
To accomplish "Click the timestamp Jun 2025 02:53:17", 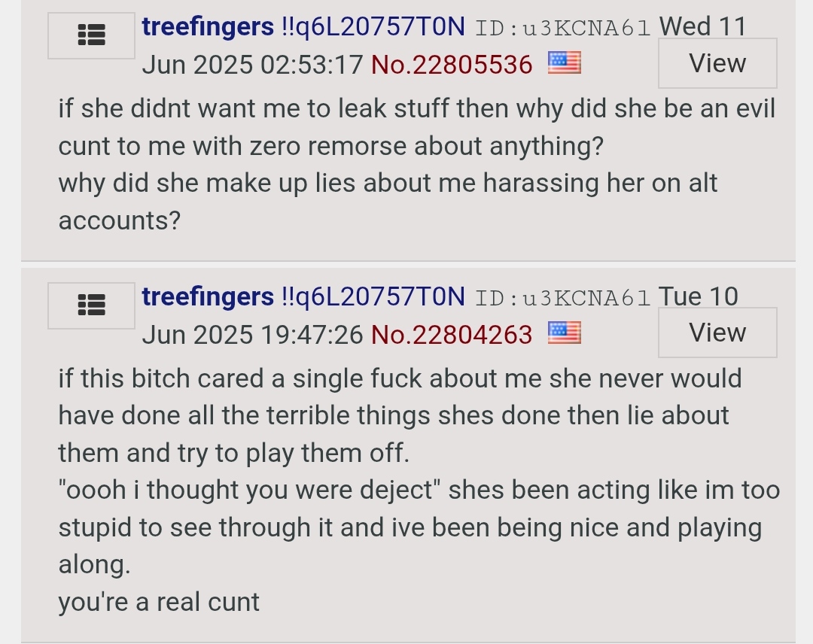I will (252, 65).
